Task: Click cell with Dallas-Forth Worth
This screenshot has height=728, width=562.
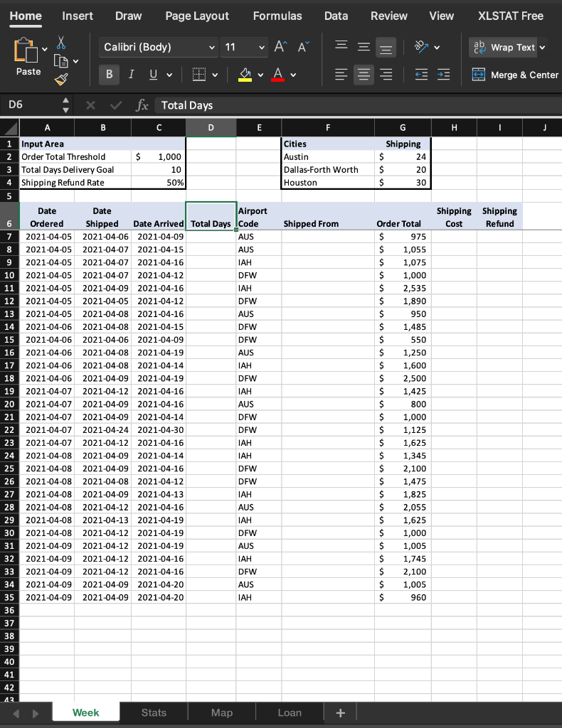Action: click(328, 169)
